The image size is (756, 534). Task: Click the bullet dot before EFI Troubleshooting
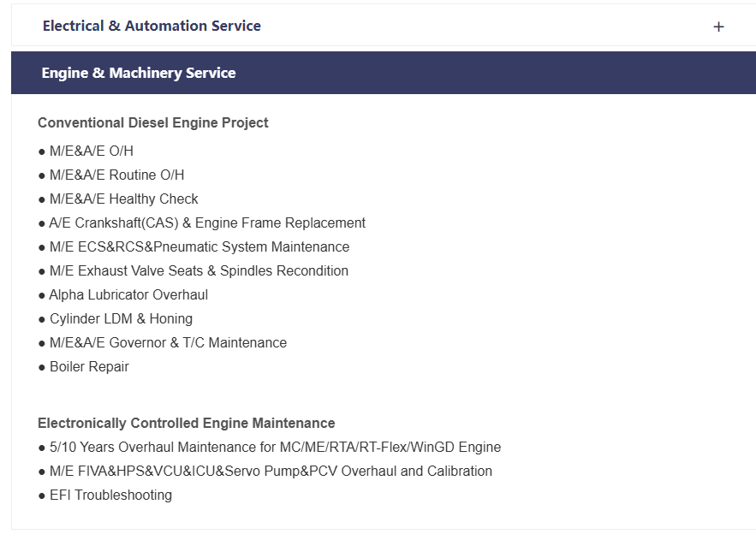[x=42, y=495]
